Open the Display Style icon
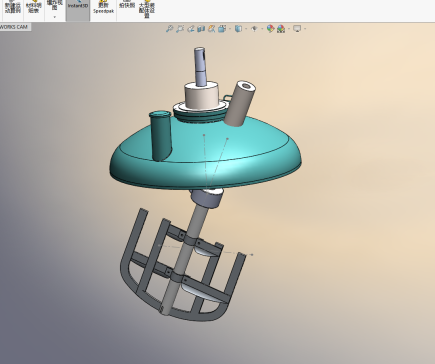435x364 pixels. click(x=238, y=29)
